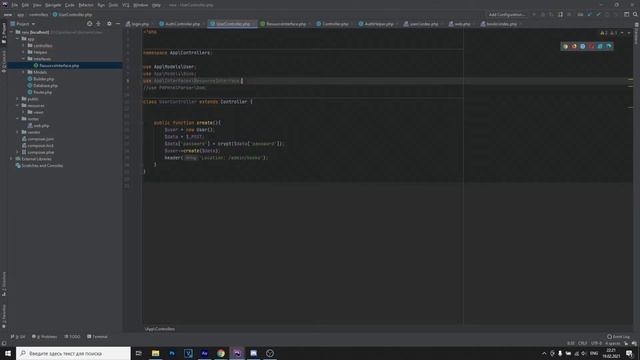
Task: Open the Project side tool tab
Action: [x=4, y=33]
